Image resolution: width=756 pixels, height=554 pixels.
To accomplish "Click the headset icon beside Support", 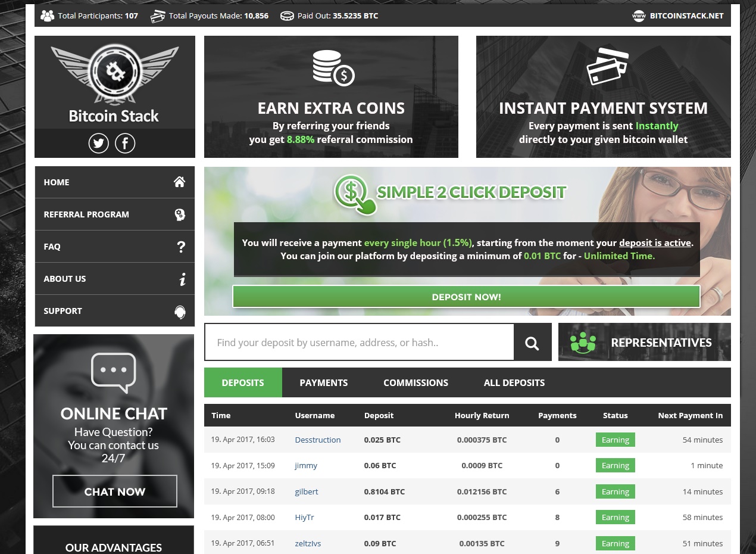I will pyautogui.click(x=180, y=312).
